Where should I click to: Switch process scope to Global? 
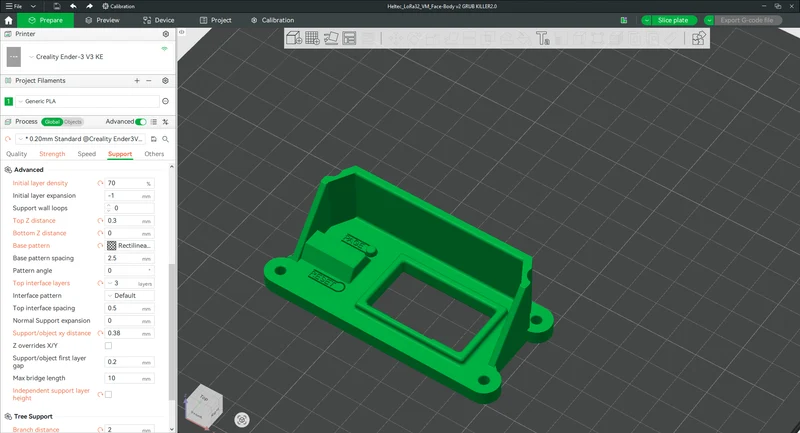click(x=52, y=122)
